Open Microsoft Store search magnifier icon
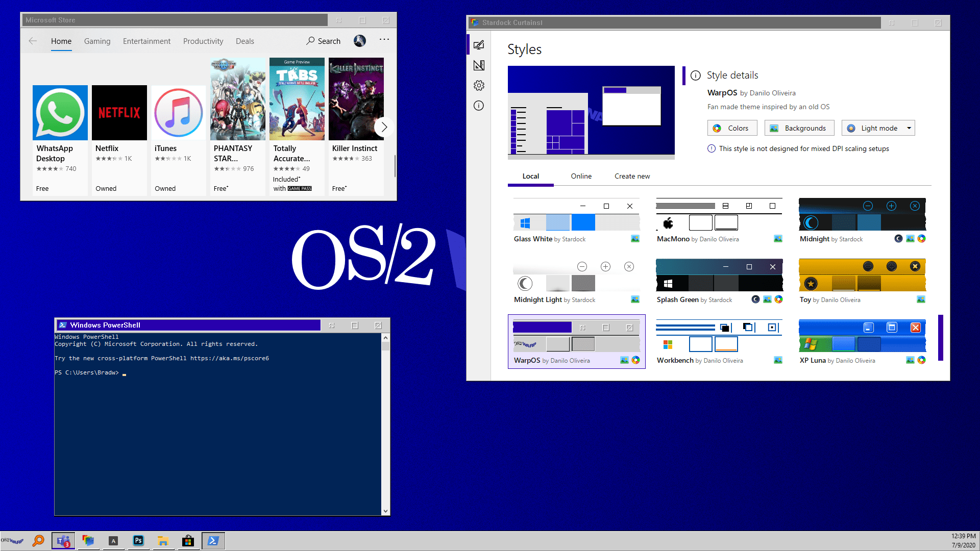The width and height of the screenshot is (980, 551). pos(310,41)
